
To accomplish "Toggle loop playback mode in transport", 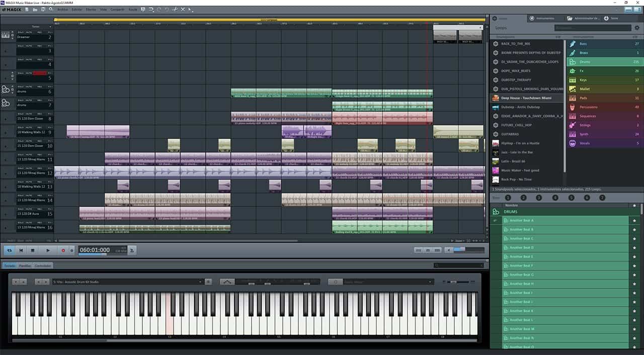I will (x=10, y=250).
